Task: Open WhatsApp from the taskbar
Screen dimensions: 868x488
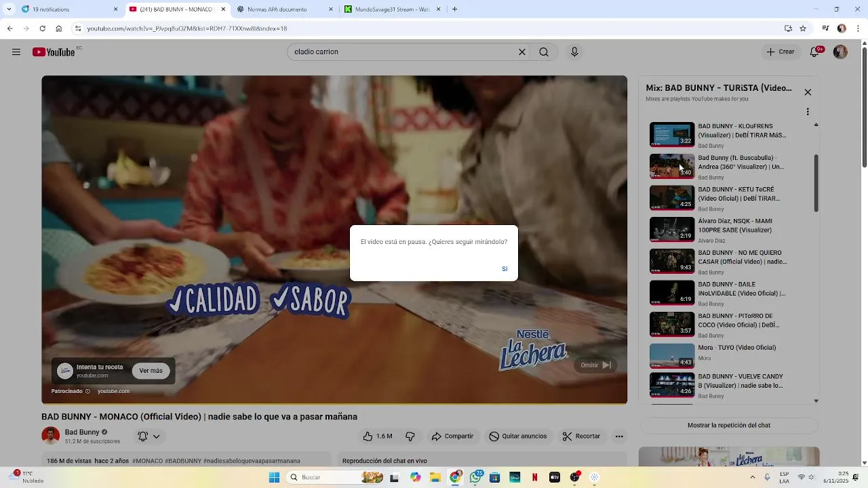Action: (x=475, y=477)
